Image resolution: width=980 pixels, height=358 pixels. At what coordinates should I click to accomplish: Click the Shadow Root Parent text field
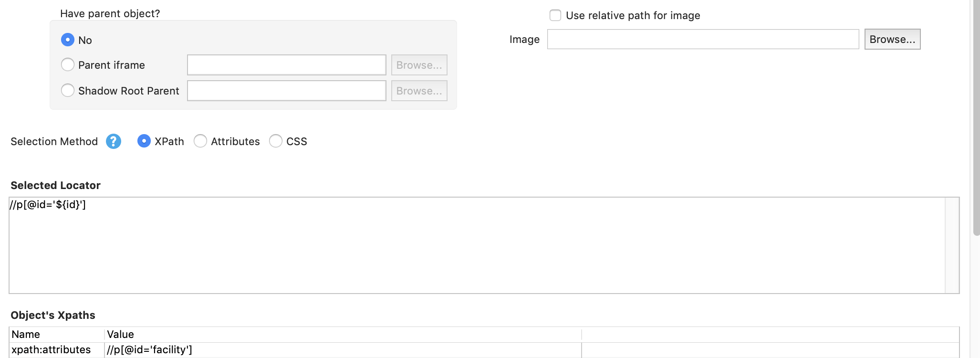(x=286, y=91)
